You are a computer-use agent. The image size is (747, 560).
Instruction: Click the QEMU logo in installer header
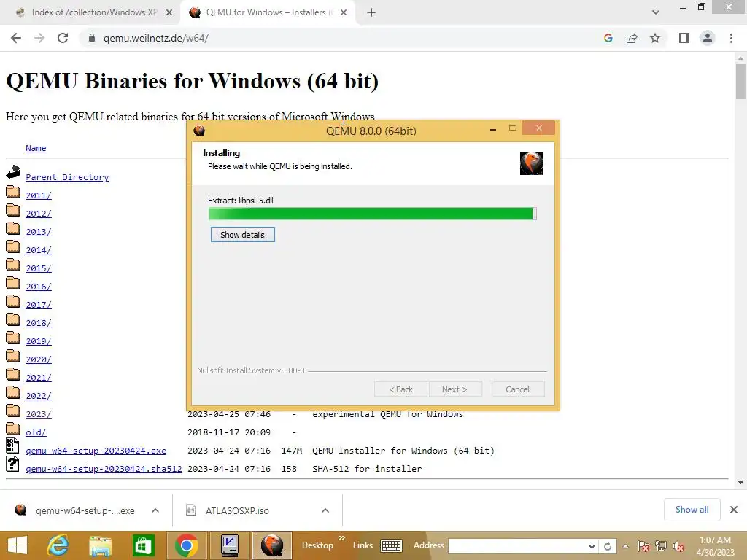531,163
